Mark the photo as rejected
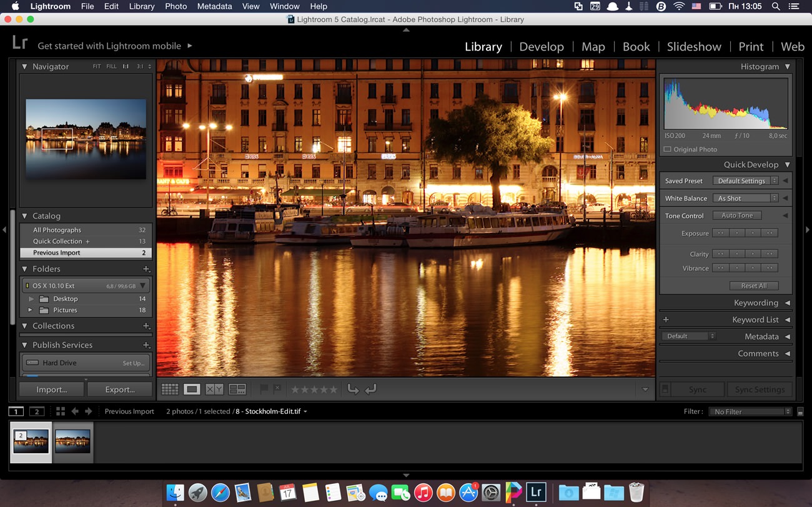 [277, 388]
